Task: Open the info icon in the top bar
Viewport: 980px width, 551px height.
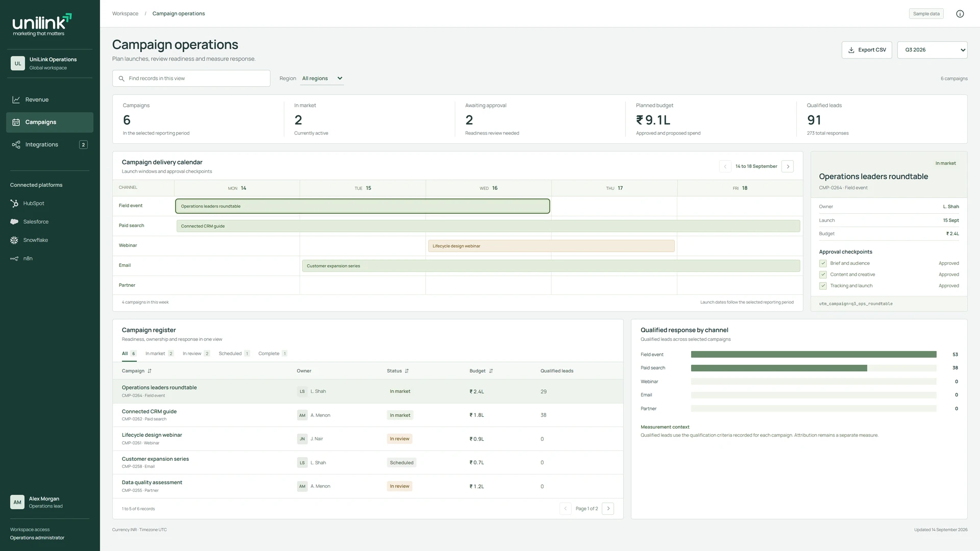Action: 960,14
